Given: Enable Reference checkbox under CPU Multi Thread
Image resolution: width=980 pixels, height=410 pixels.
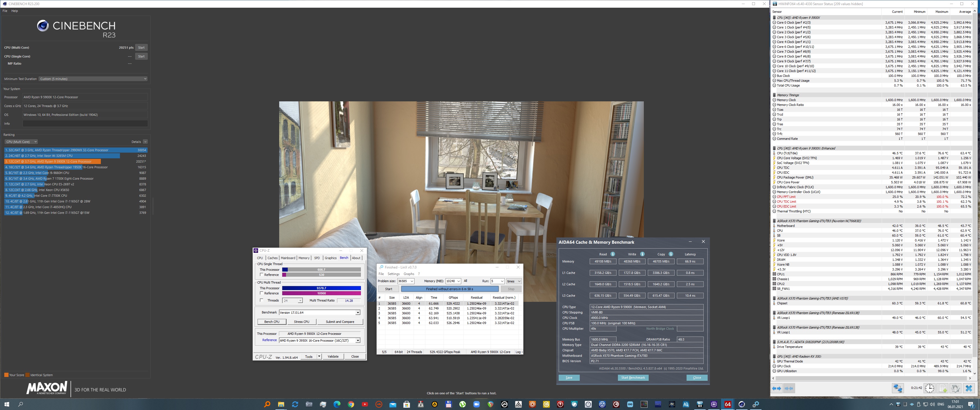Looking at the screenshot, I should 261,293.
